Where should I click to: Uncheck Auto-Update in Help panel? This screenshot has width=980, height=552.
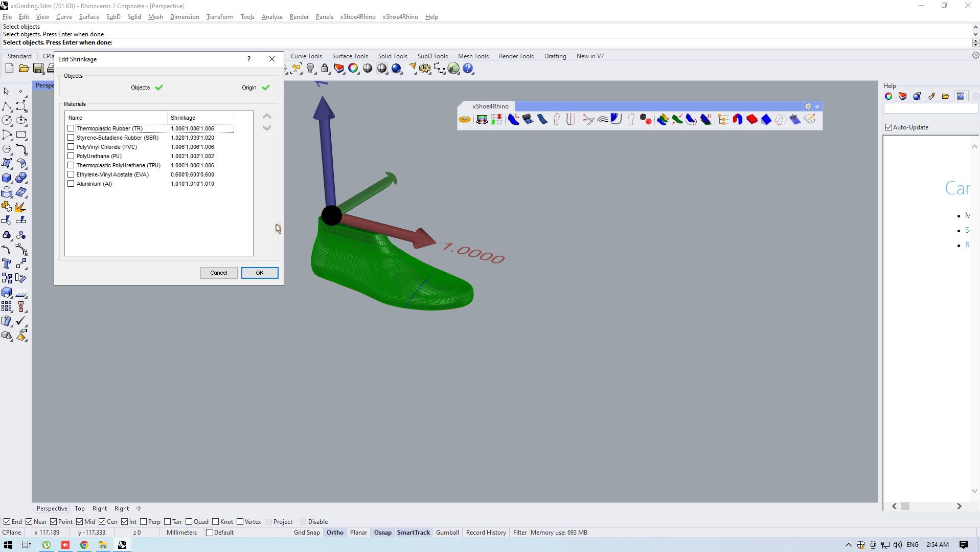click(888, 127)
